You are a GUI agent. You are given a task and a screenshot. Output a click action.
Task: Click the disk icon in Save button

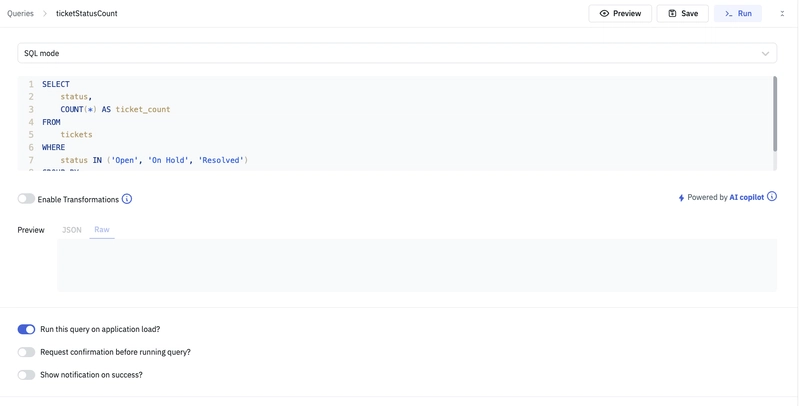point(672,14)
